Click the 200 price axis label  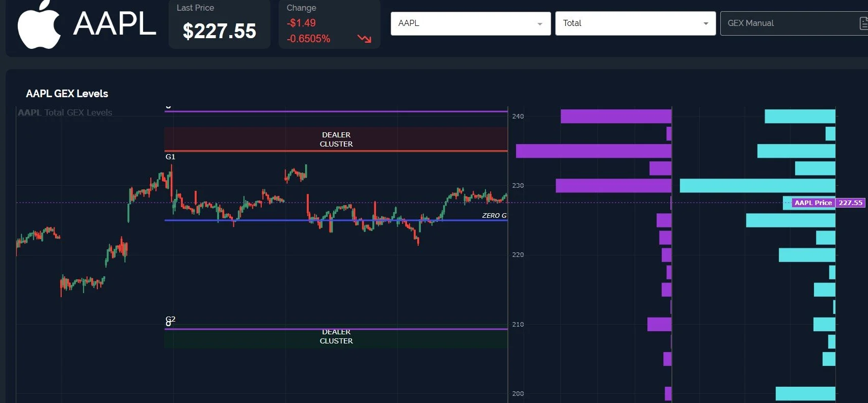[x=518, y=393]
